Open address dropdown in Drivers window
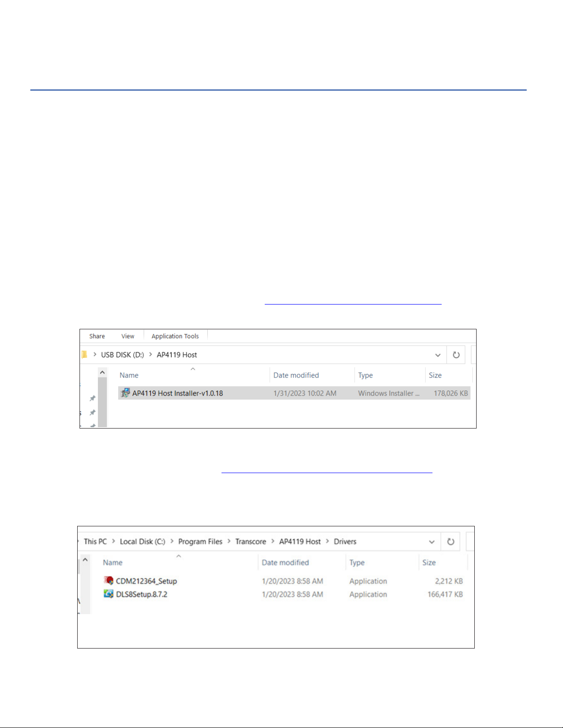Viewport: 563px width, 728px height. click(432, 542)
